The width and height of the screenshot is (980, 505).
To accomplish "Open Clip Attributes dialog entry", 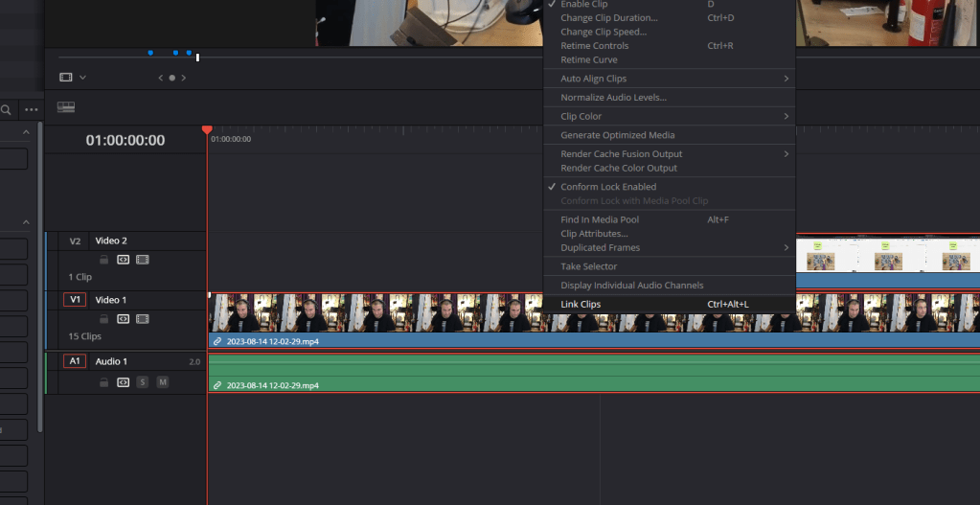I will [669, 234].
